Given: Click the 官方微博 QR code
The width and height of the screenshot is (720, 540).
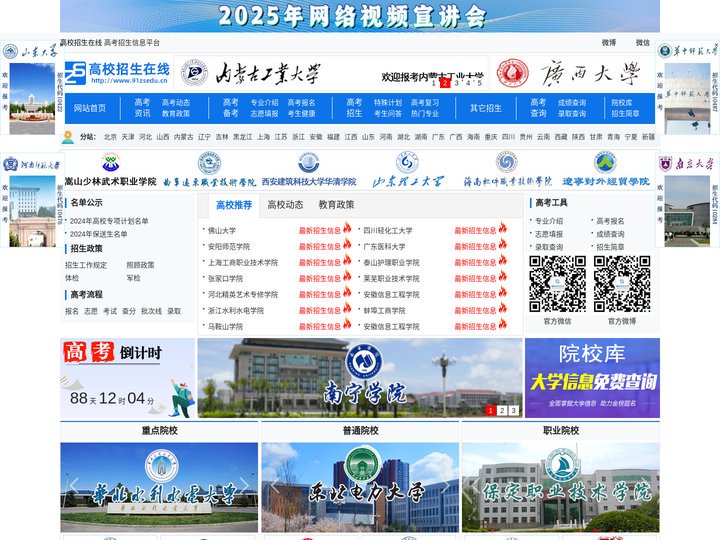Looking at the screenshot, I should click(x=622, y=284).
